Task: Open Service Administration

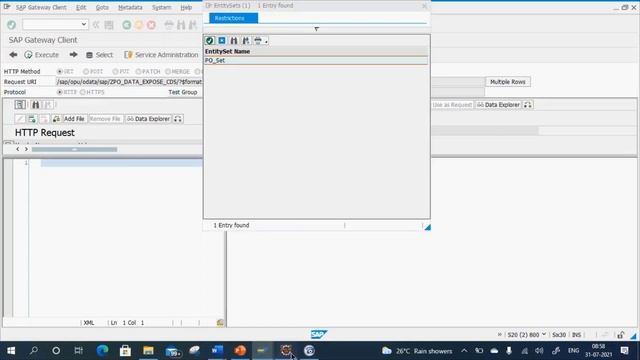Action: pos(161,55)
